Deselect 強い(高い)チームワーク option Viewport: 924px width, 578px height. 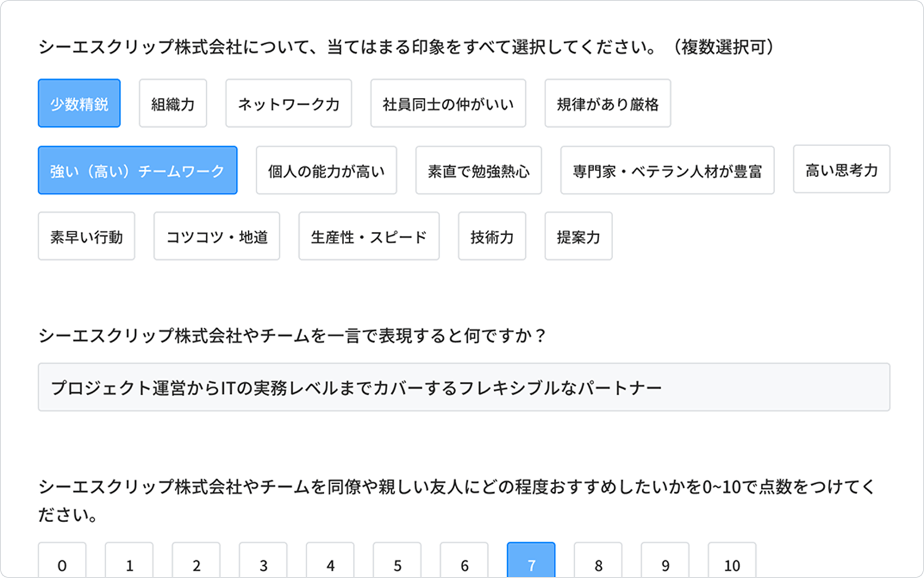coord(137,170)
